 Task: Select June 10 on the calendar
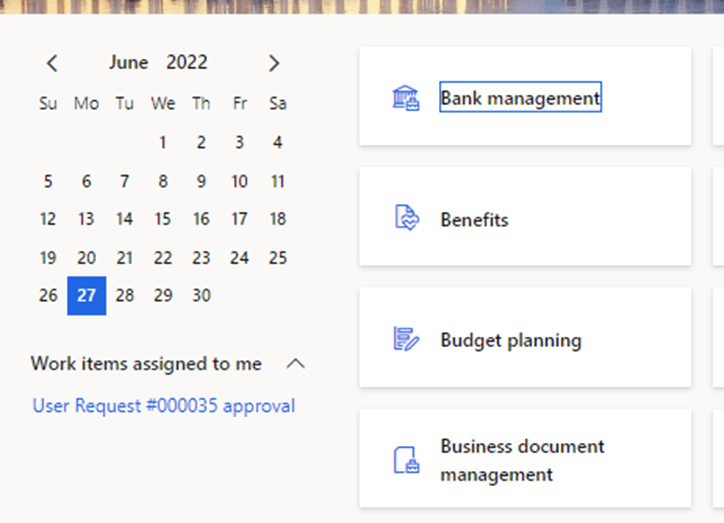point(239,181)
